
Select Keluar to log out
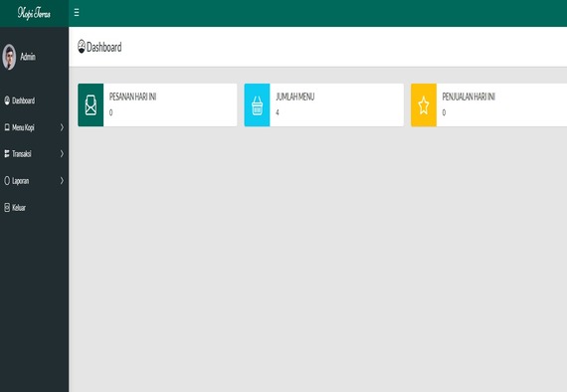19,207
